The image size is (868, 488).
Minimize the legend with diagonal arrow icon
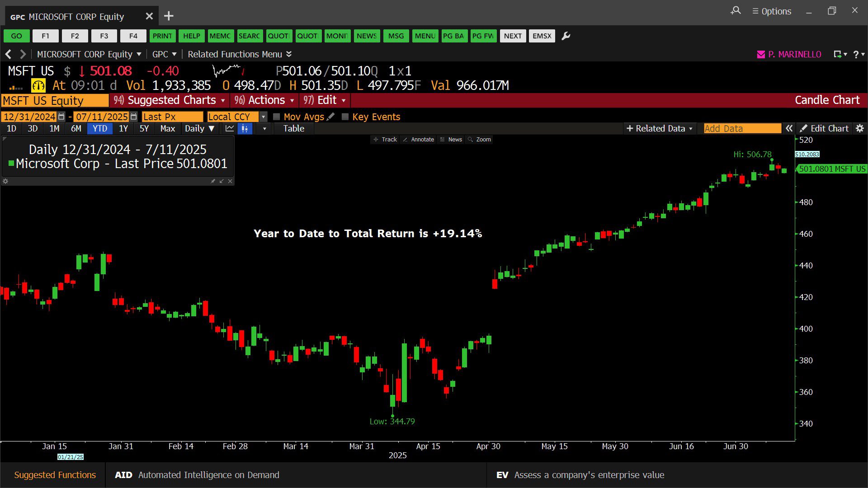[x=222, y=181]
